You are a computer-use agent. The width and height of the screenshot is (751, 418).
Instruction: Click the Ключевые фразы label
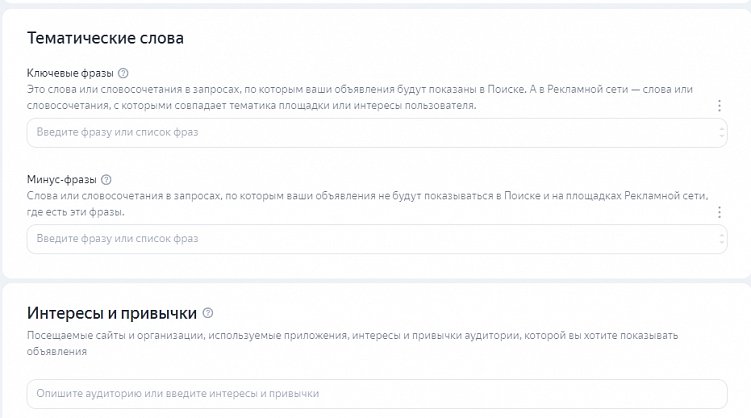coord(70,73)
